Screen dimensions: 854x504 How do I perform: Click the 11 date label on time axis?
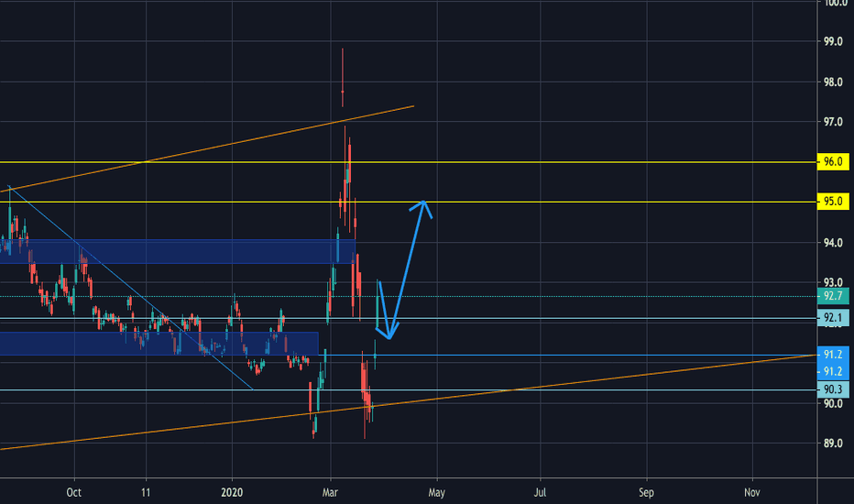point(146,493)
